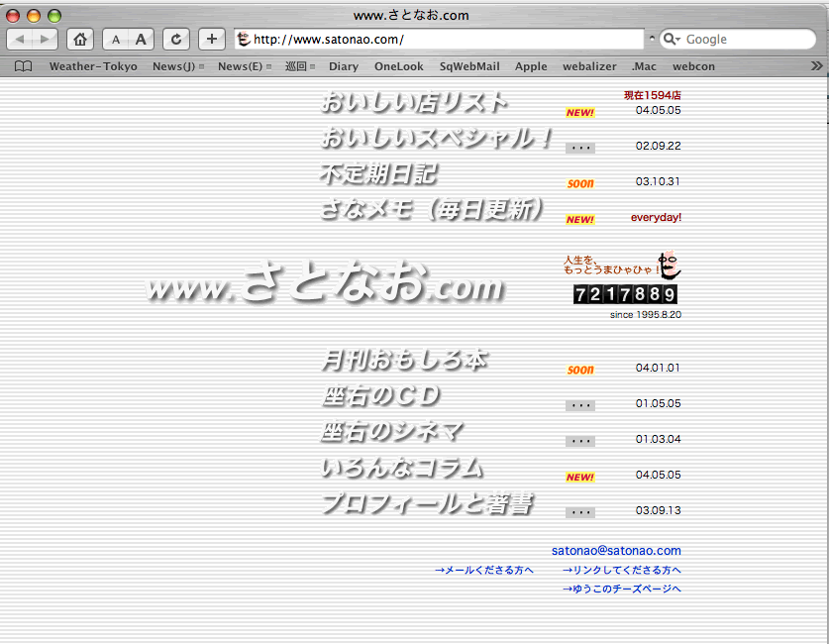Open the Google search magnifier dropdown
The image size is (829, 644).
[673, 40]
